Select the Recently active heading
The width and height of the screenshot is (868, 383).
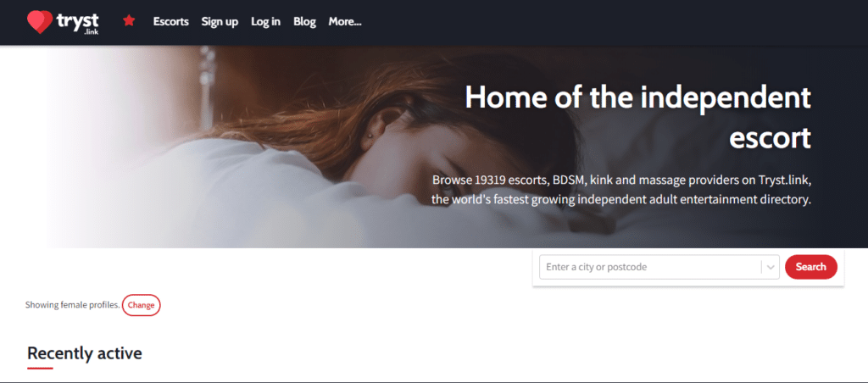85,353
